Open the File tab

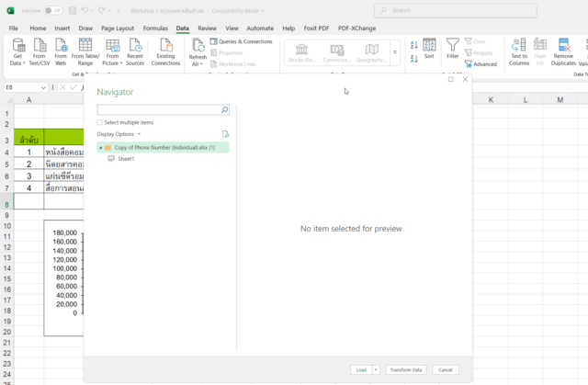(x=14, y=28)
